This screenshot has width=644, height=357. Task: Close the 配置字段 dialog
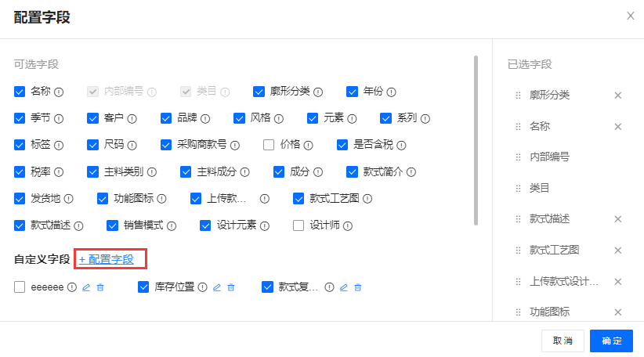pyautogui.click(x=630, y=16)
